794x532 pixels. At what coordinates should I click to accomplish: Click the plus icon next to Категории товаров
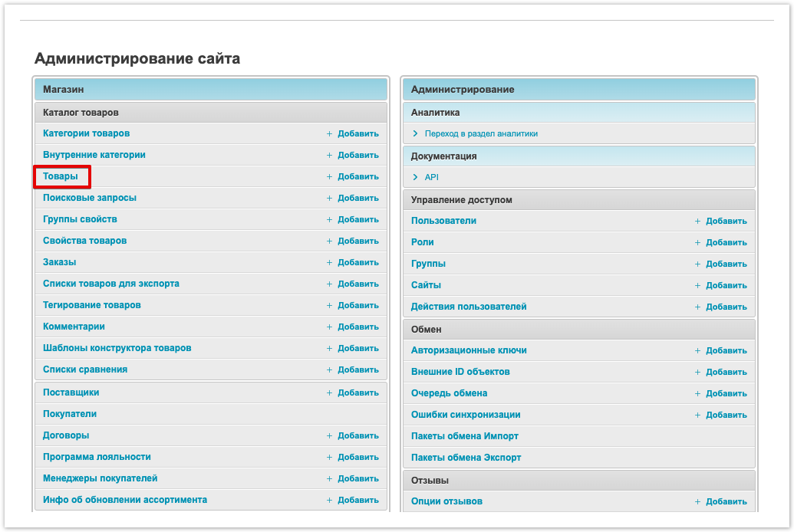pos(330,133)
